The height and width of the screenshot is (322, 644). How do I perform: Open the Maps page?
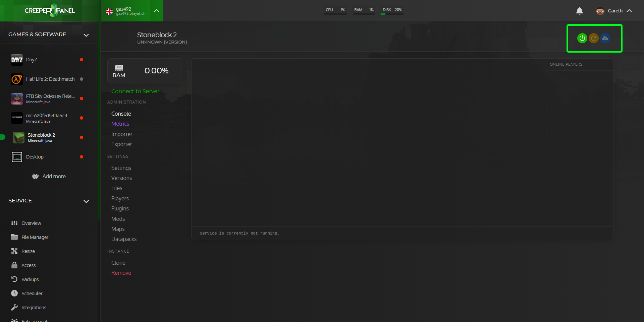(x=118, y=229)
